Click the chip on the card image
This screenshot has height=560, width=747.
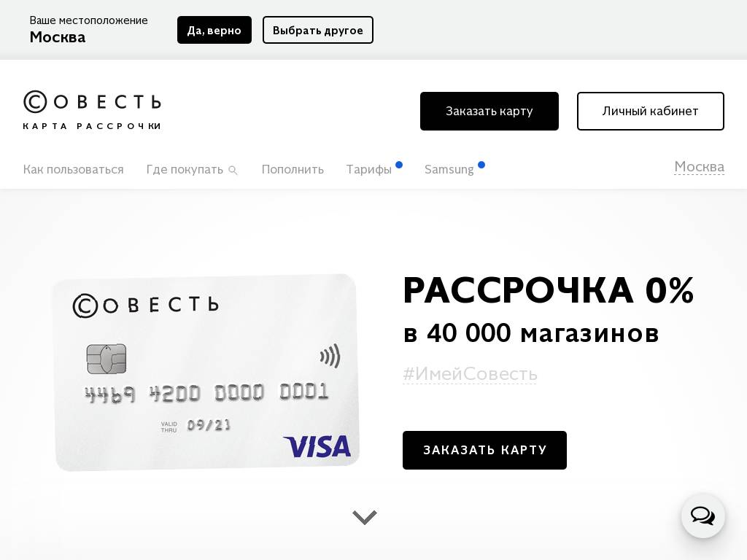click(x=107, y=359)
